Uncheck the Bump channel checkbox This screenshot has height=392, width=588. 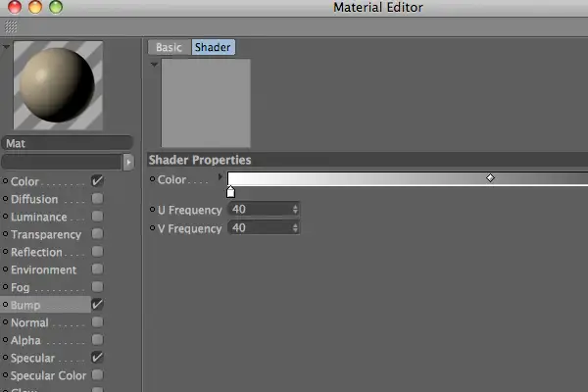tap(97, 304)
